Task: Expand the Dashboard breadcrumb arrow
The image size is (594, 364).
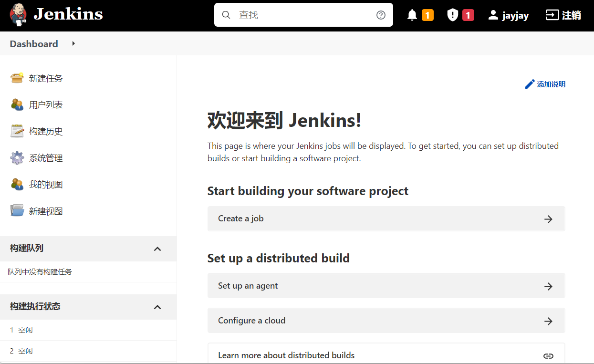Action: tap(73, 44)
